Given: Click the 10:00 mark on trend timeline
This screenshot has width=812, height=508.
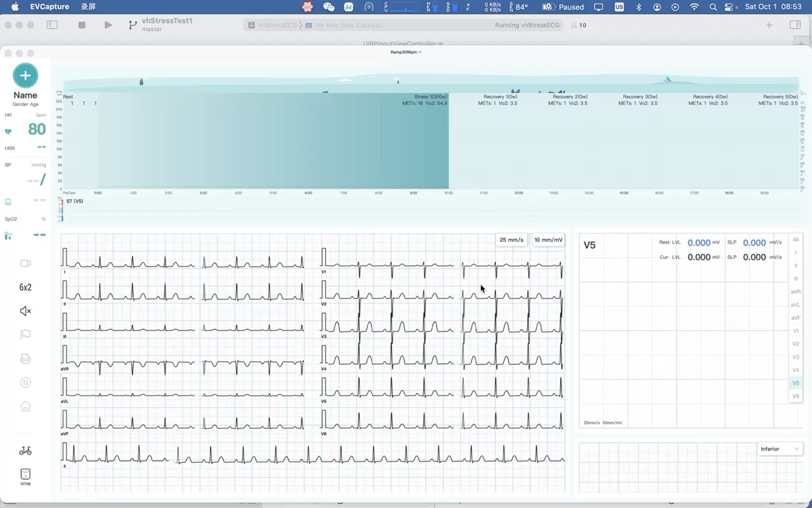Looking at the screenshot, I should [449, 192].
